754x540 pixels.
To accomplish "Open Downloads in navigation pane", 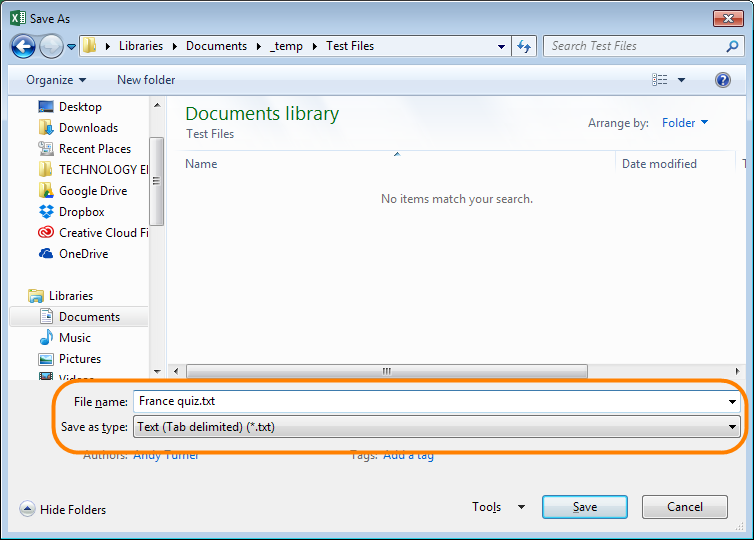I will coord(88,128).
